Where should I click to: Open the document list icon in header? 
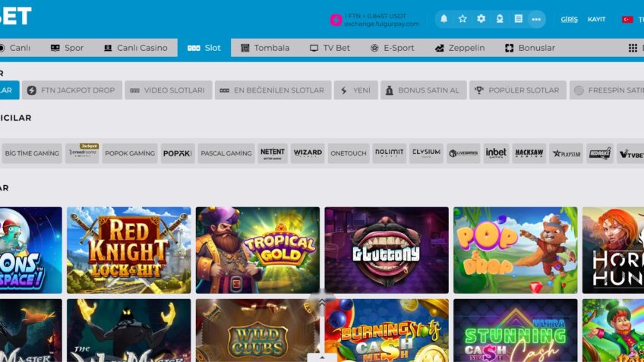tap(518, 19)
